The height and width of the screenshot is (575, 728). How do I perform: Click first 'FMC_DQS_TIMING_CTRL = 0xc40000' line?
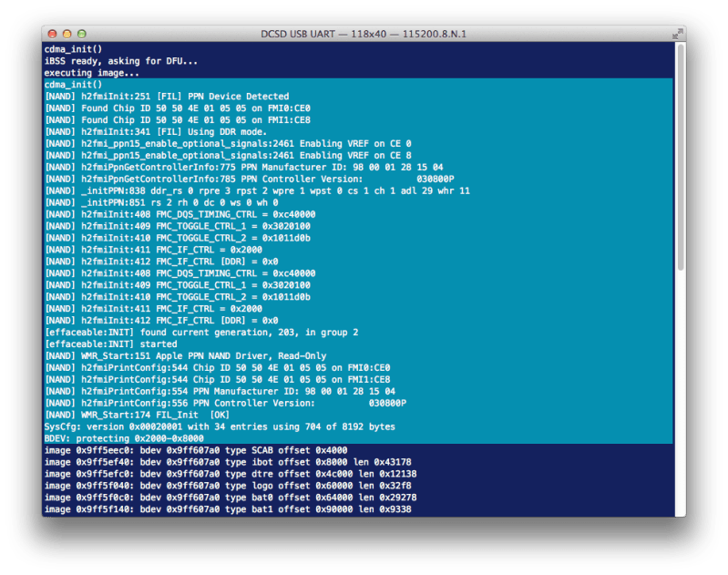click(179, 214)
